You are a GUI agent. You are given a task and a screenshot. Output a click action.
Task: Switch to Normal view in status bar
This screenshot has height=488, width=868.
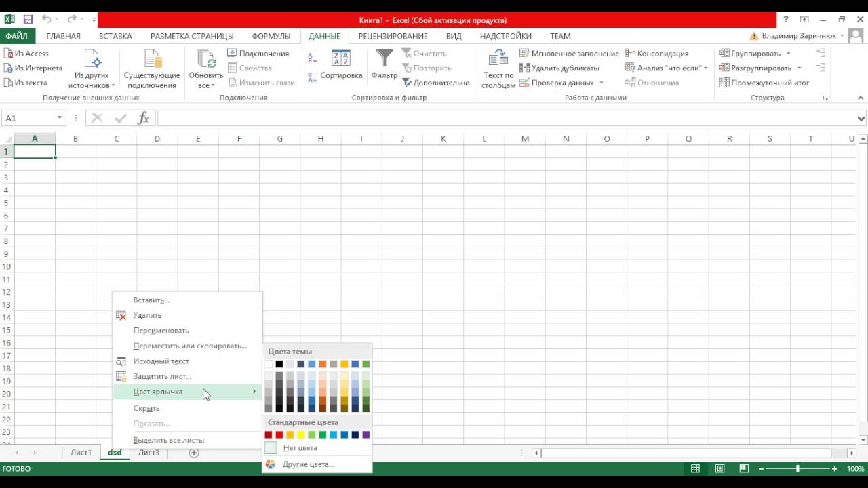[695, 468]
